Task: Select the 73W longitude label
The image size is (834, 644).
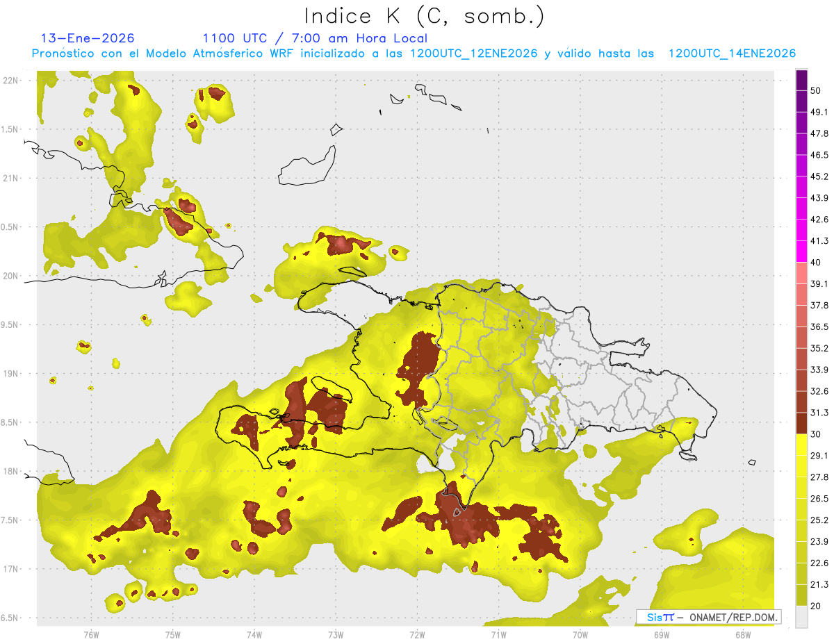Action: pyautogui.click(x=336, y=634)
